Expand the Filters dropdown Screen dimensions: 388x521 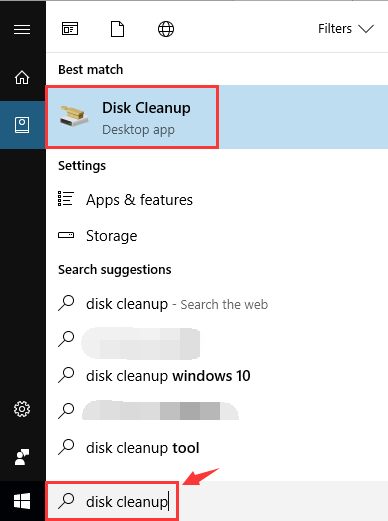346,29
